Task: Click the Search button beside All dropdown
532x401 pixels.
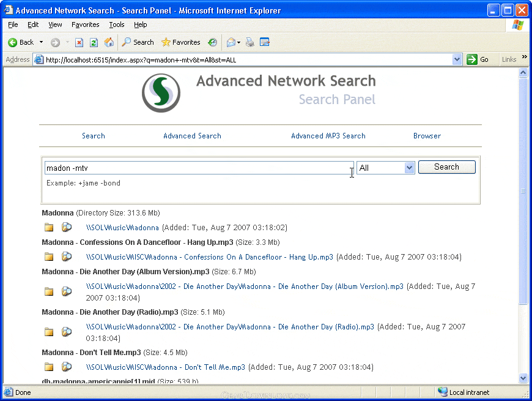Action: pyautogui.click(x=446, y=167)
